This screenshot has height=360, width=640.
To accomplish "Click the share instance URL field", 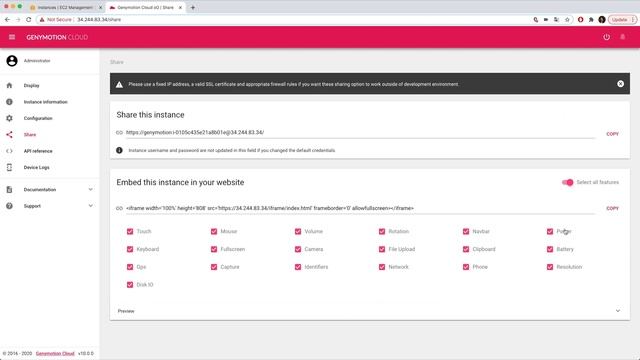I will (x=360, y=133).
